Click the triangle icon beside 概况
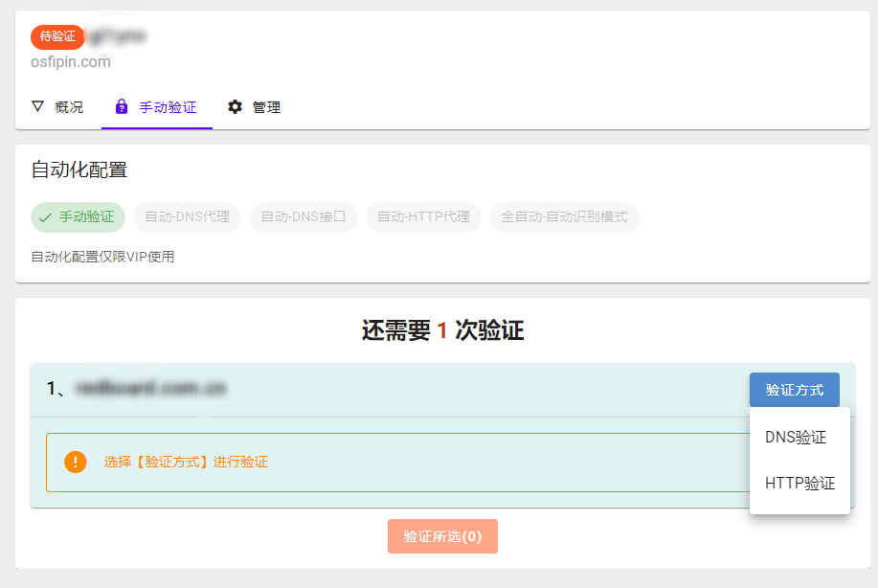Viewport: 878px width, 588px height. pos(37,106)
